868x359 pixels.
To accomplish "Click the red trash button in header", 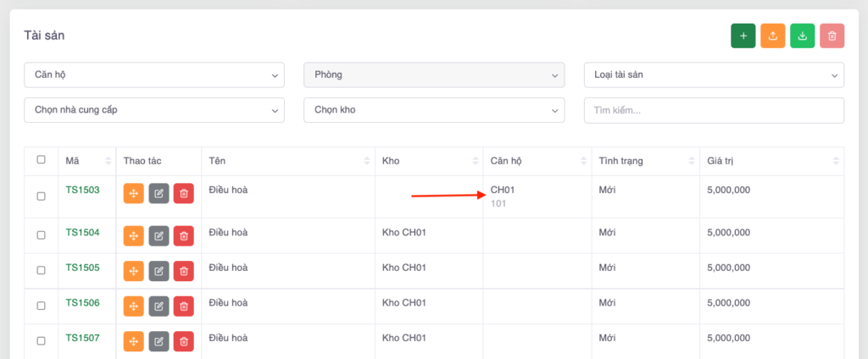I will 832,36.
